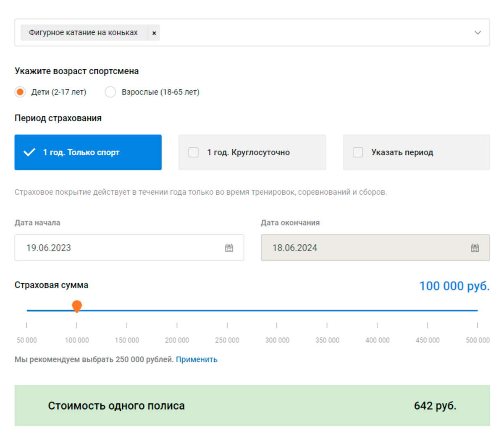This screenshot has width=504, height=444.
Task: Set insurance sum to 300 000
Action: tap(277, 311)
